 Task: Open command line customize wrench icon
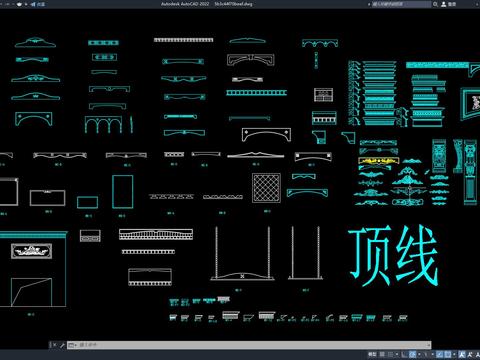62,345
